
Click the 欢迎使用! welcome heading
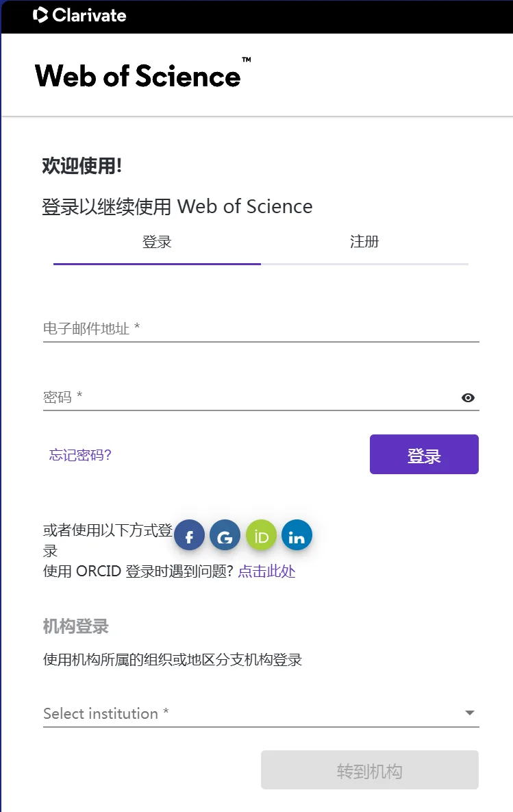coord(82,166)
